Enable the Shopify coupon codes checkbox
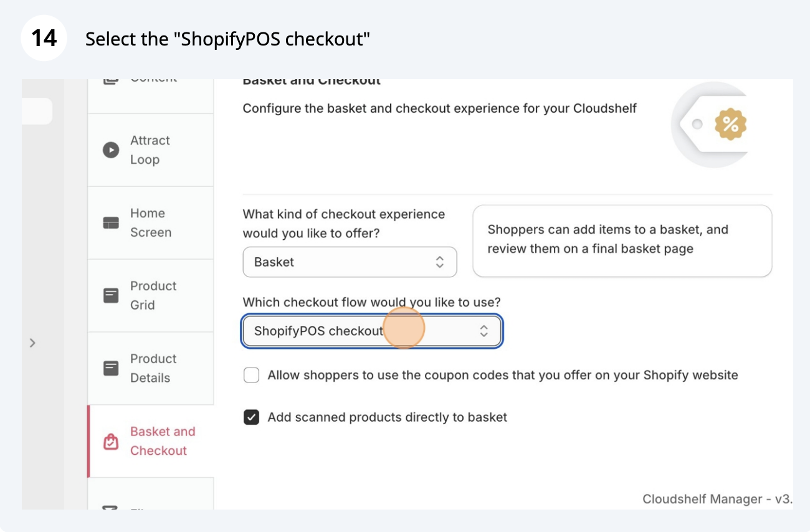The width and height of the screenshot is (810, 532). coord(251,375)
